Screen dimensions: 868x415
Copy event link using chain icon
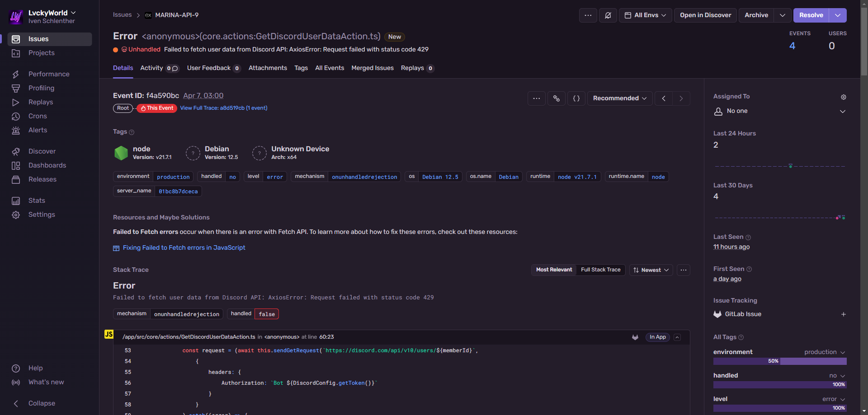click(557, 98)
